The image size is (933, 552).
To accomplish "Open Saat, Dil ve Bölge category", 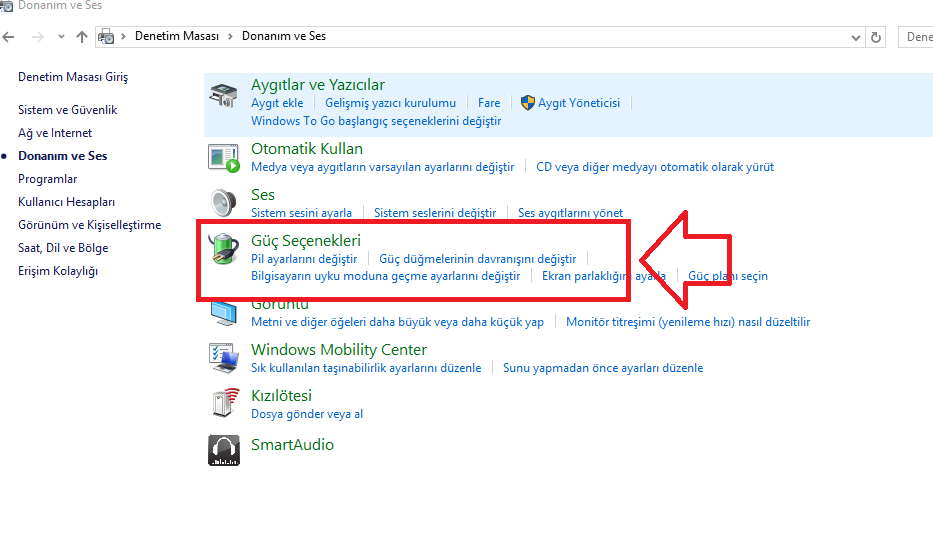I will pos(63,248).
